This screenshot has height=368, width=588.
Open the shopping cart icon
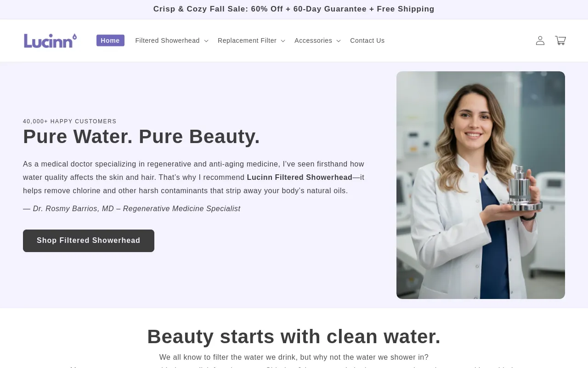[560, 40]
